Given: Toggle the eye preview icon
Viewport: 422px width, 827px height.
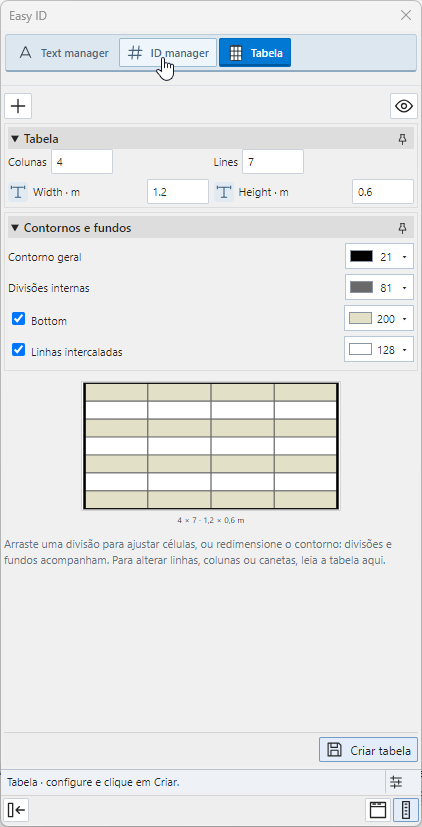Looking at the screenshot, I should (404, 106).
